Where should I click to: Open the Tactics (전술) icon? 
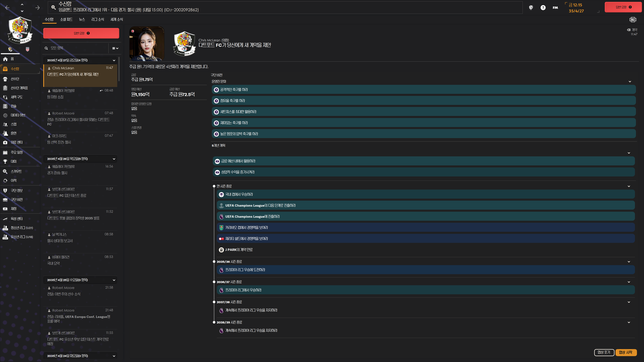5,106
